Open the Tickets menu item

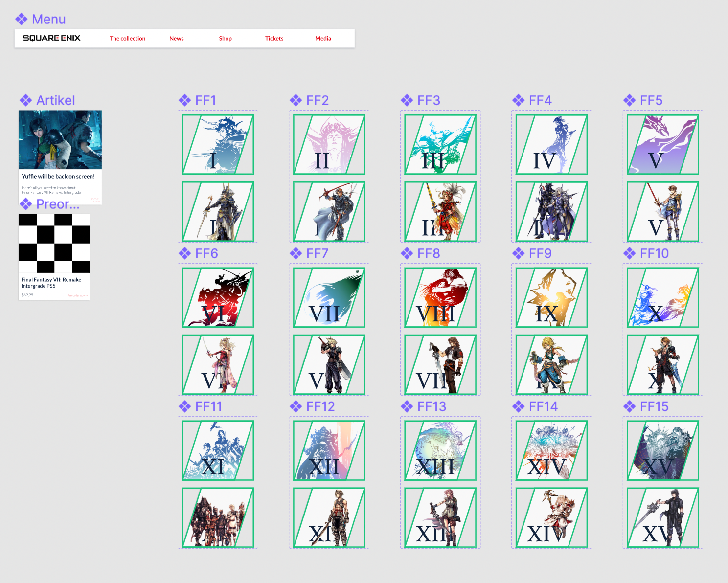coord(274,38)
